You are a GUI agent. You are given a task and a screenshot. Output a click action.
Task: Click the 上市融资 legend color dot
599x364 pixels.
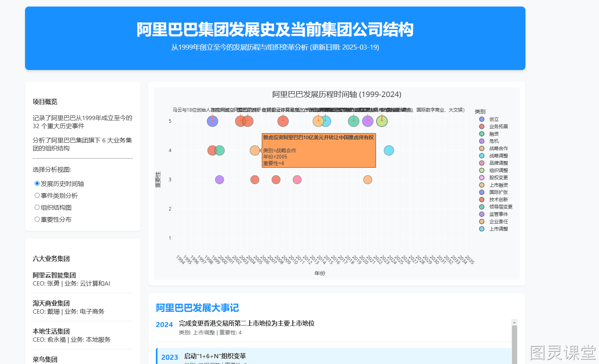[482, 185]
